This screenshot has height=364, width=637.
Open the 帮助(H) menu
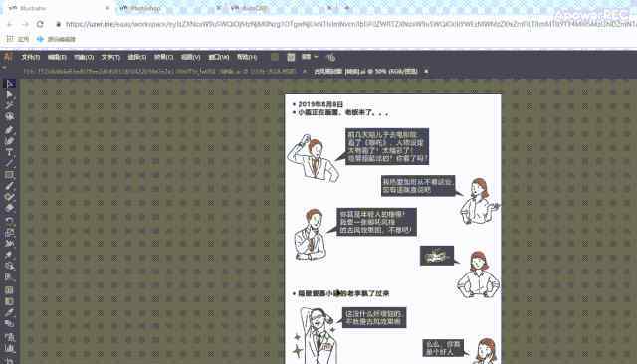pos(247,58)
